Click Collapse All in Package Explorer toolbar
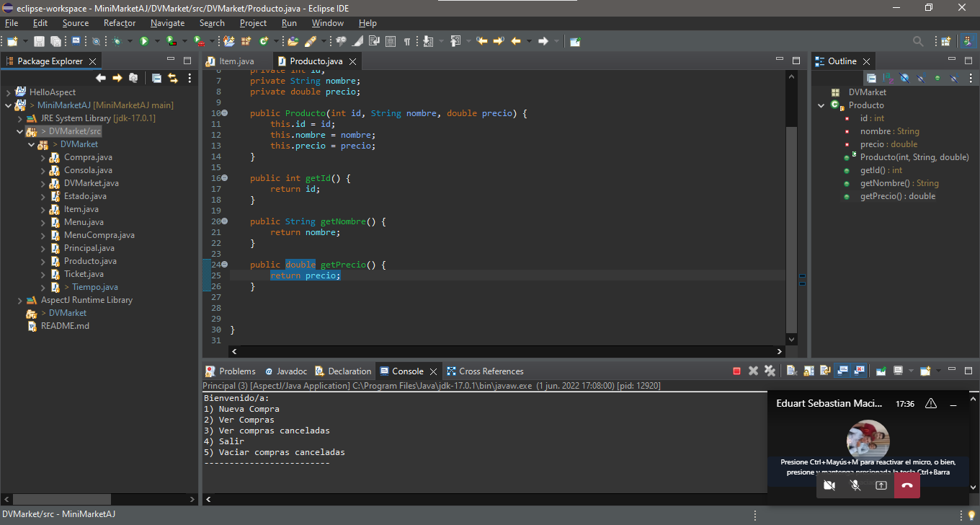 click(x=156, y=78)
